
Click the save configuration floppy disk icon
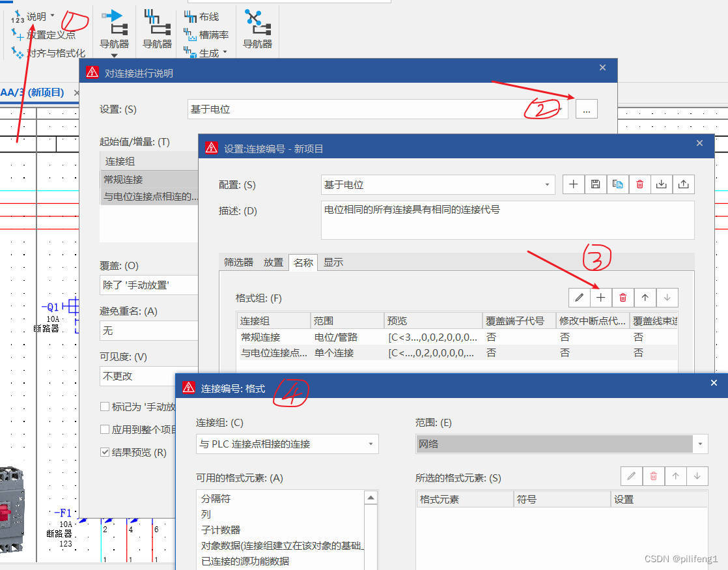click(x=595, y=185)
